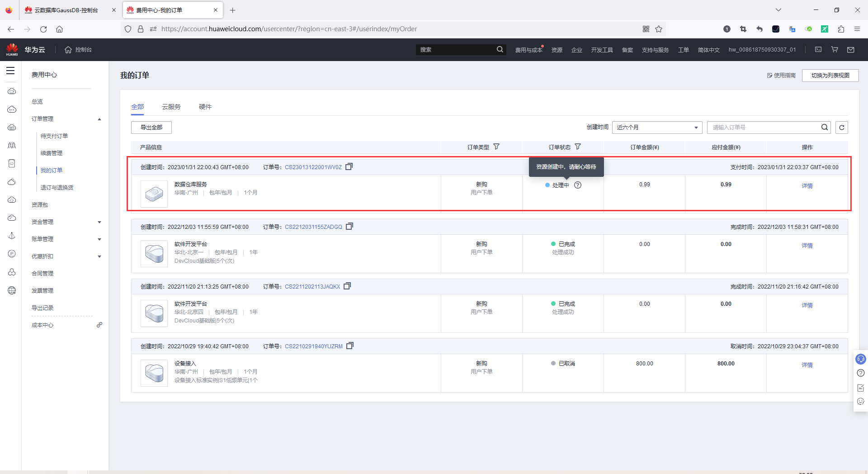The height and width of the screenshot is (474, 868).
Task: Click the 成本中心 external link icon
Action: (x=99, y=325)
